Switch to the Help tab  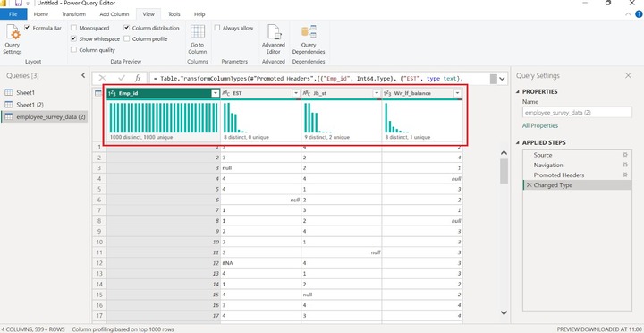tap(199, 14)
